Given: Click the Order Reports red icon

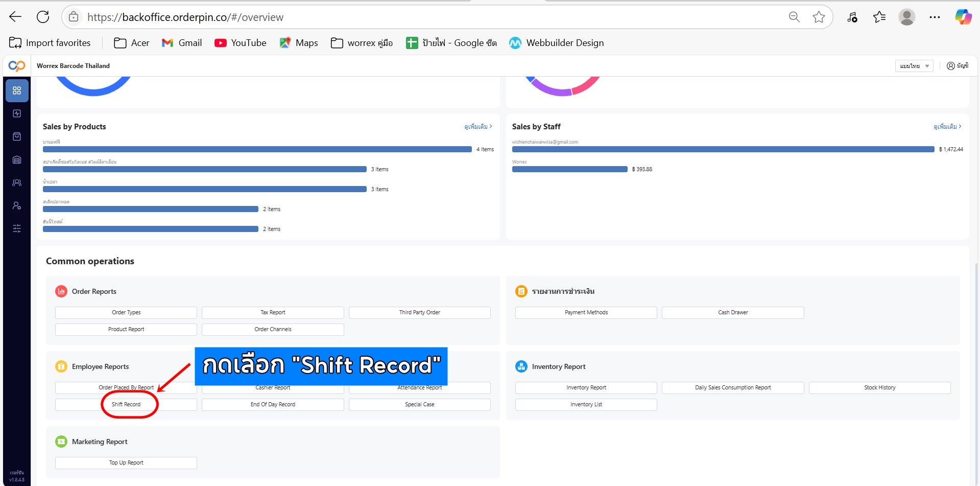Looking at the screenshot, I should click(61, 291).
